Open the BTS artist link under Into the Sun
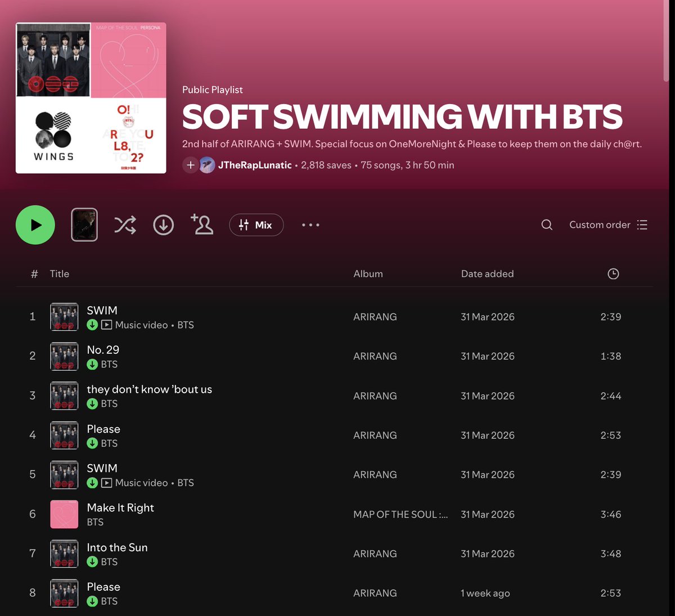Screen dimensions: 675x616 109,562
